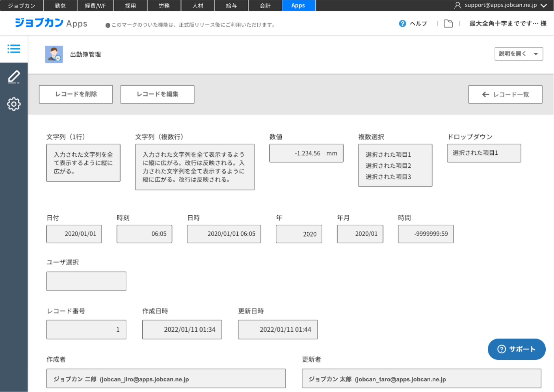Click the 出勤簿管理 app avatar icon

54,54
